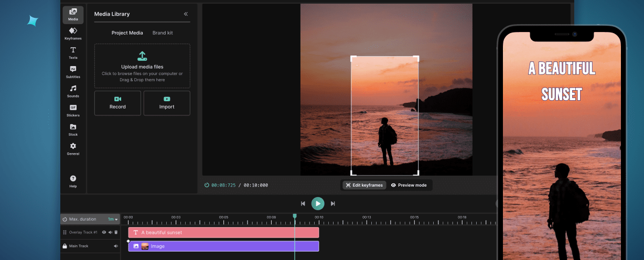Mute Overlay Track #1 audio

coord(110,232)
